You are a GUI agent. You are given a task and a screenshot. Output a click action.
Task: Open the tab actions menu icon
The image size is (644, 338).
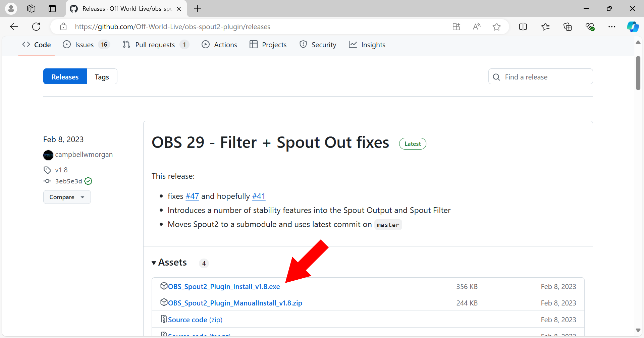coord(52,9)
